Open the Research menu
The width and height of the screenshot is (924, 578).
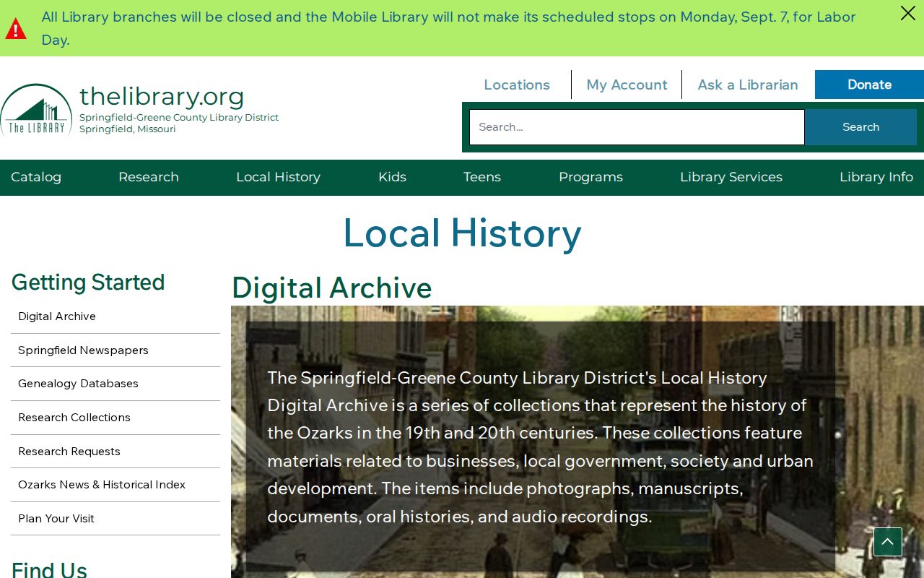tap(149, 177)
